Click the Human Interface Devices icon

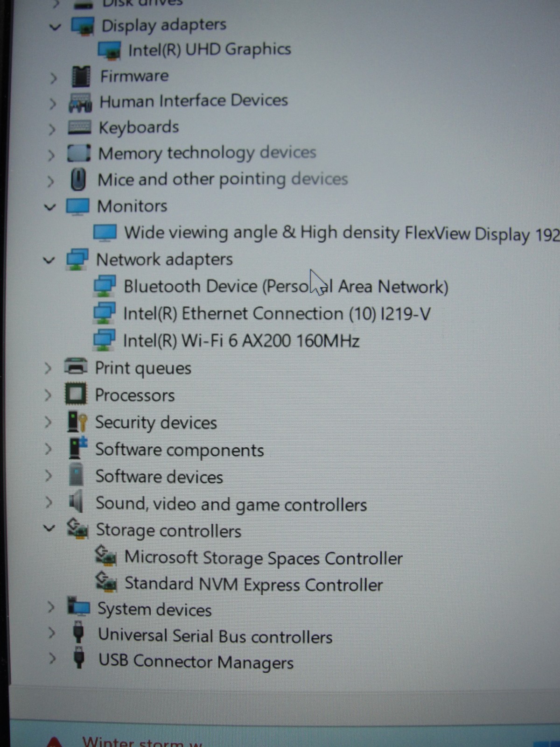point(80,102)
